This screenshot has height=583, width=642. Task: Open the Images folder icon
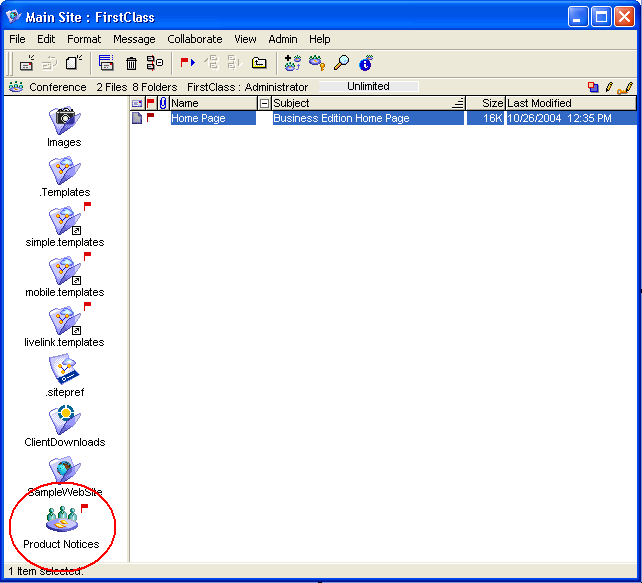coord(64,120)
